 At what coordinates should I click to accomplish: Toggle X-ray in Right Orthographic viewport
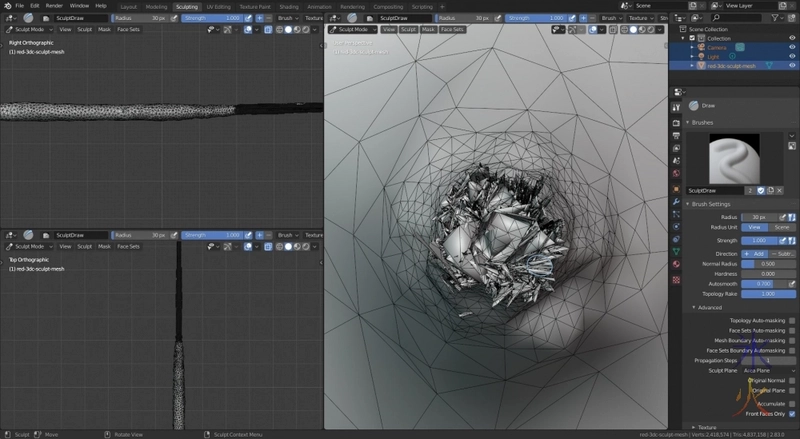click(x=268, y=30)
